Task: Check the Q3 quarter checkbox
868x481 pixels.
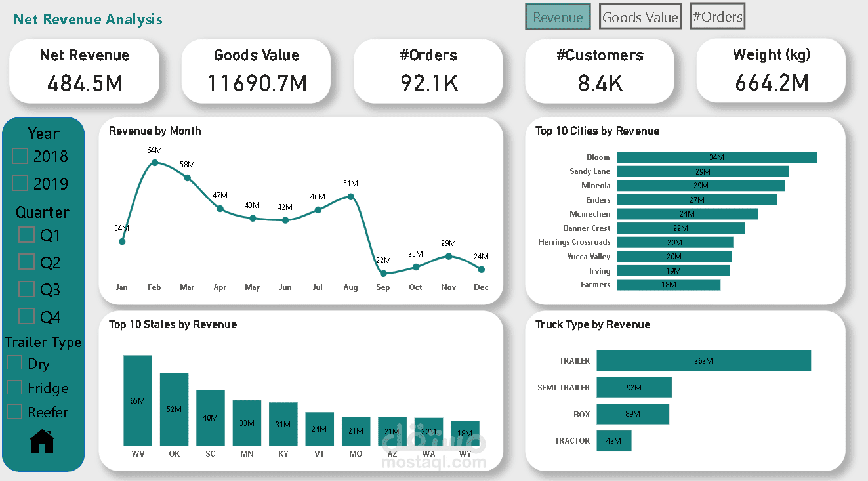Action: pyautogui.click(x=26, y=289)
